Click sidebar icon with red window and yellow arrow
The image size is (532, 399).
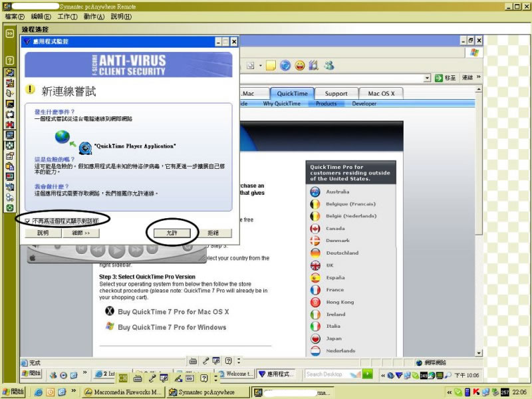(9, 82)
